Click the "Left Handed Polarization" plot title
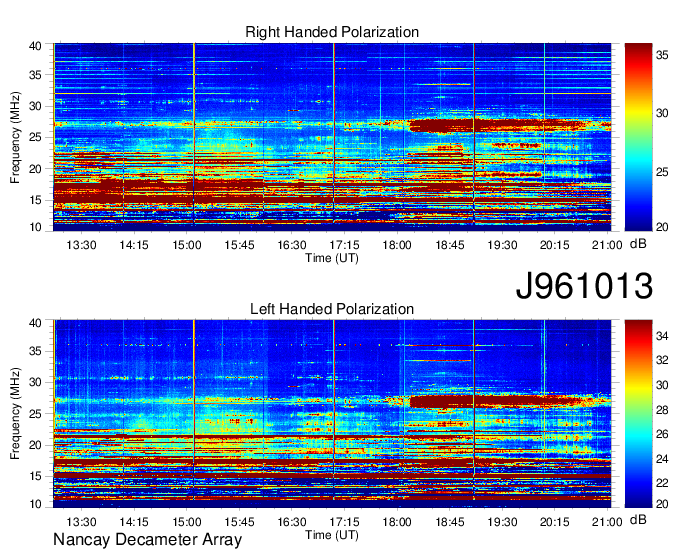 (332, 309)
